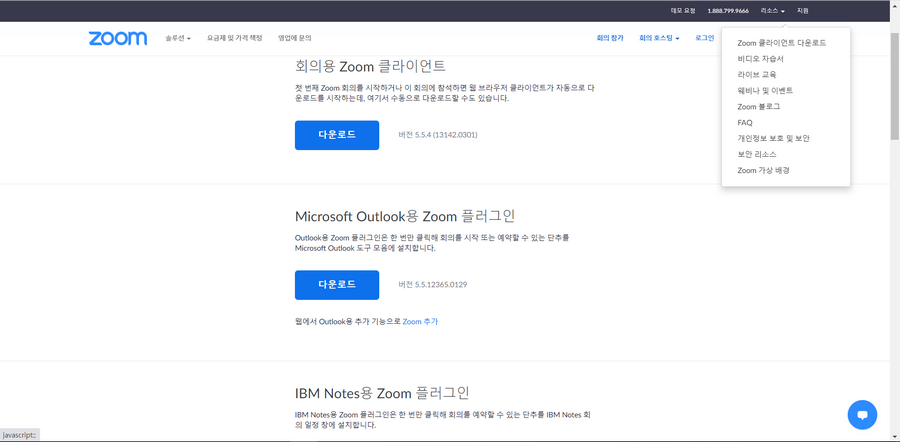Select Zoom 가상 배경 menu entry
Viewport: 900px width, 442px height.
click(x=763, y=170)
